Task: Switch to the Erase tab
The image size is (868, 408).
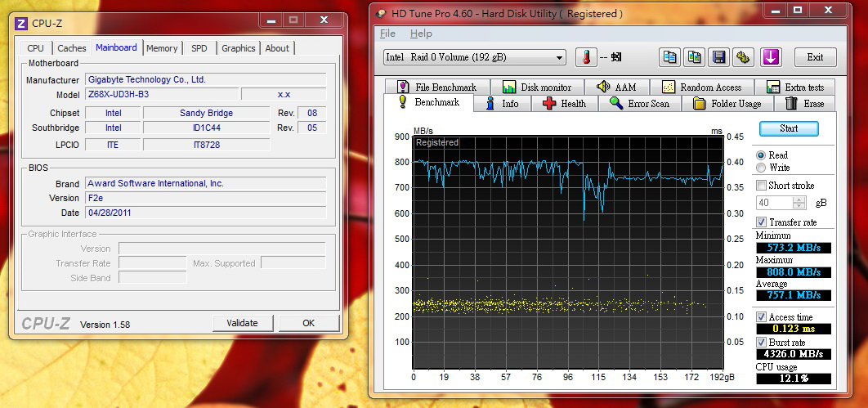Action: (x=805, y=104)
